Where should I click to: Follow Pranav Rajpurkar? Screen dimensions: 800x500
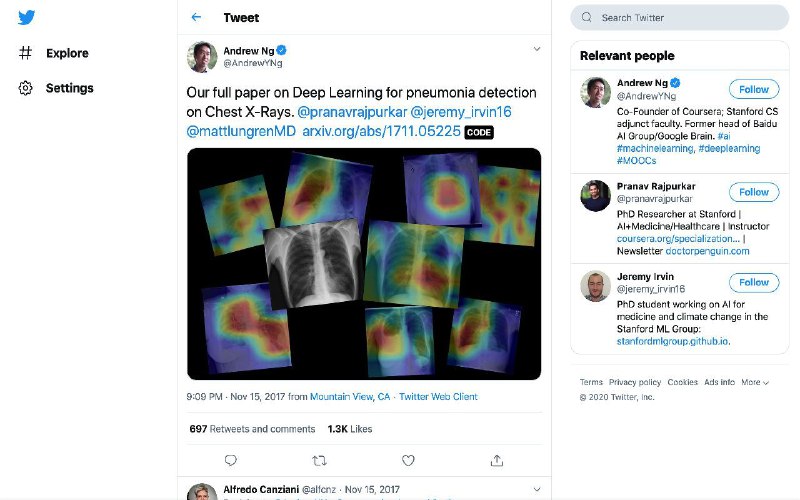(754, 192)
